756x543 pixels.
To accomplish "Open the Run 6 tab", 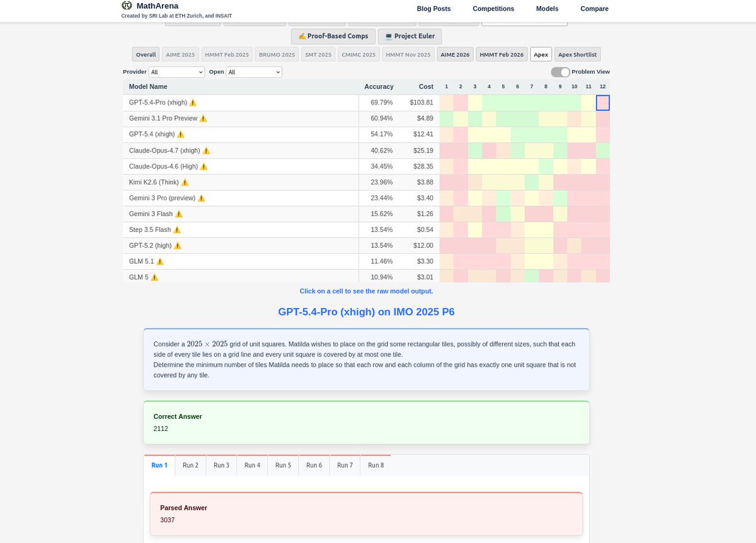I will tap(314, 465).
